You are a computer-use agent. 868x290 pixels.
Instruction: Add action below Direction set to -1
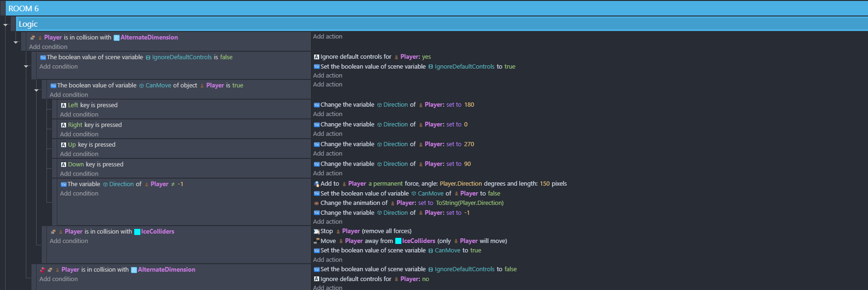pos(328,222)
